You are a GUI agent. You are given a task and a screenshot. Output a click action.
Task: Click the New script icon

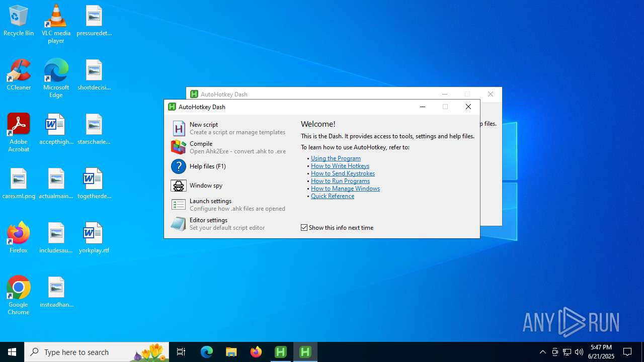(179, 128)
